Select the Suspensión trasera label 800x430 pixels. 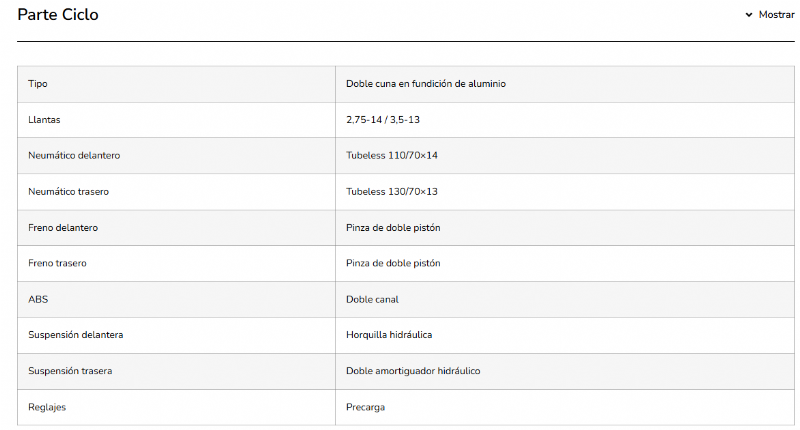click(70, 371)
